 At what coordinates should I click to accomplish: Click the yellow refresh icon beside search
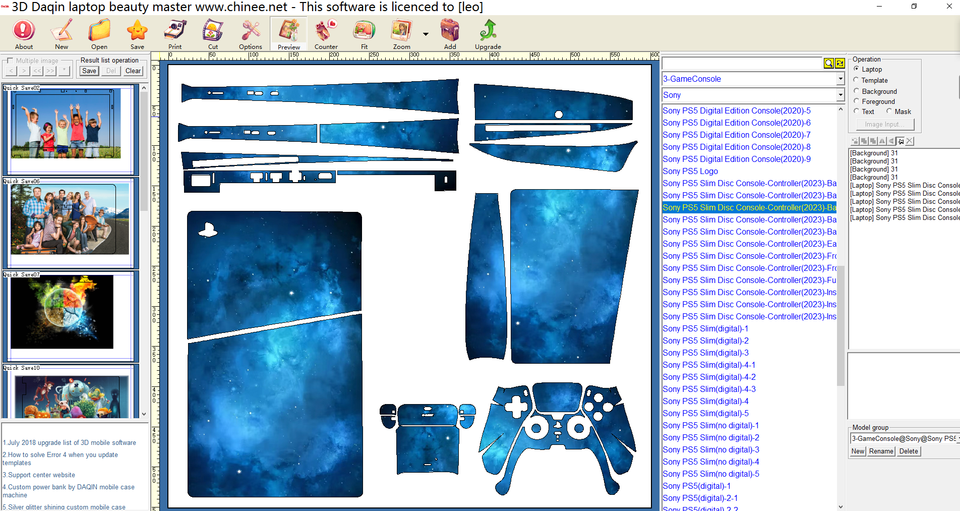click(840, 63)
